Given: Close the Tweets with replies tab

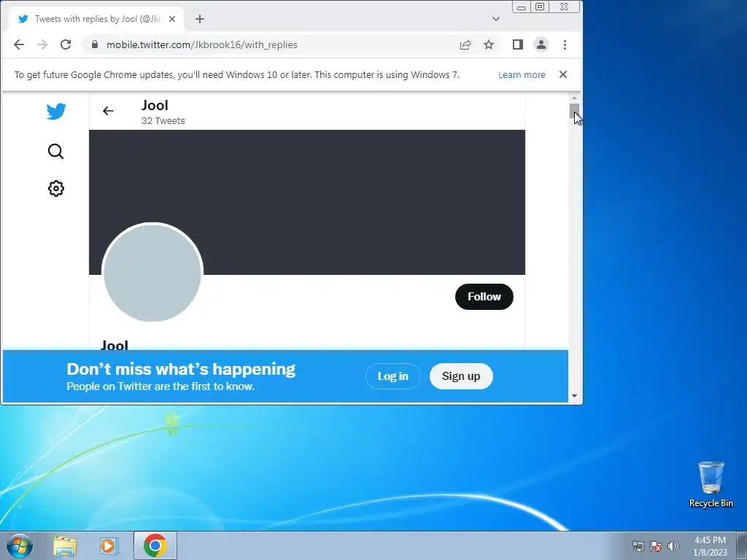Looking at the screenshot, I should (x=172, y=19).
